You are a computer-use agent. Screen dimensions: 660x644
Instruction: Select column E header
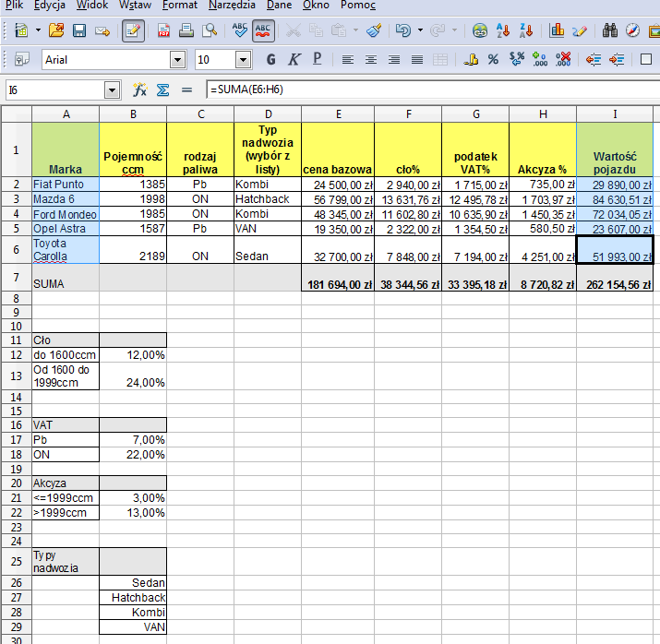[x=338, y=114]
